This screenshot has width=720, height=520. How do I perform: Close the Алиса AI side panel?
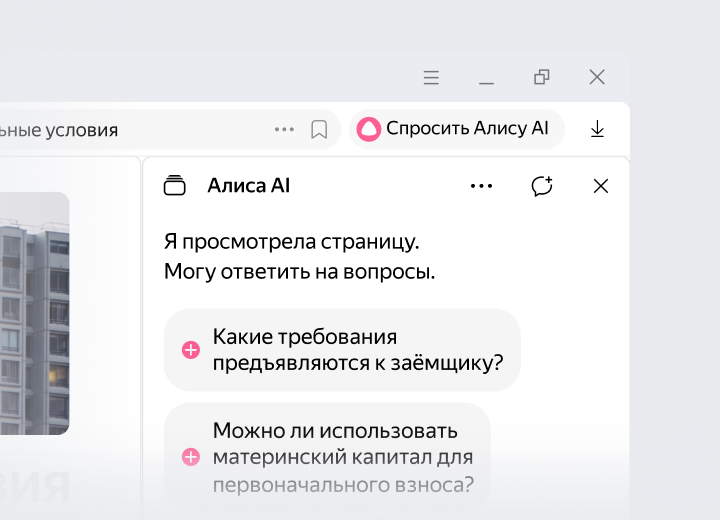click(x=601, y=186)
